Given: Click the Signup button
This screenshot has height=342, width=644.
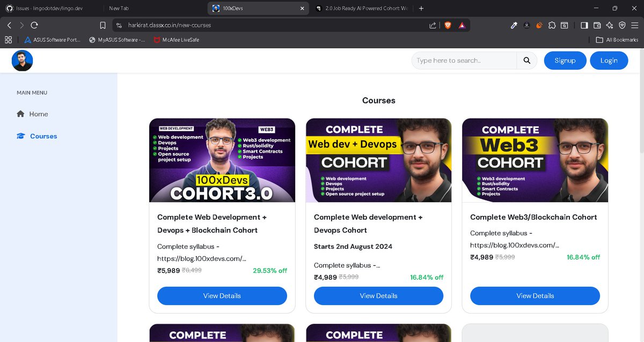Looking at the screenshot, I should click(x=565, y=61).
